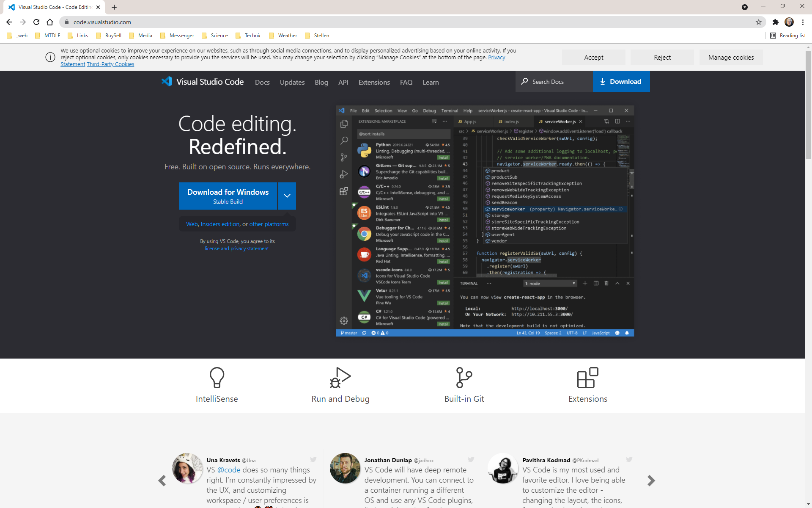Screen dimensions: 812x508
Task: Open the API nav item
Action: pyautogui.click(x=343, y=82)
